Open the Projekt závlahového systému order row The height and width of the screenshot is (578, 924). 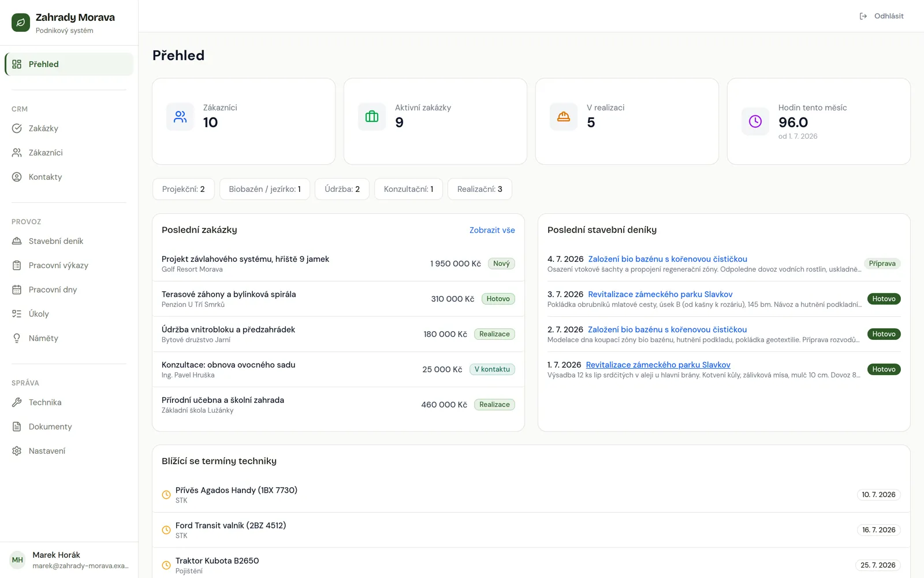pyautogui.click(x=338, y=264)
